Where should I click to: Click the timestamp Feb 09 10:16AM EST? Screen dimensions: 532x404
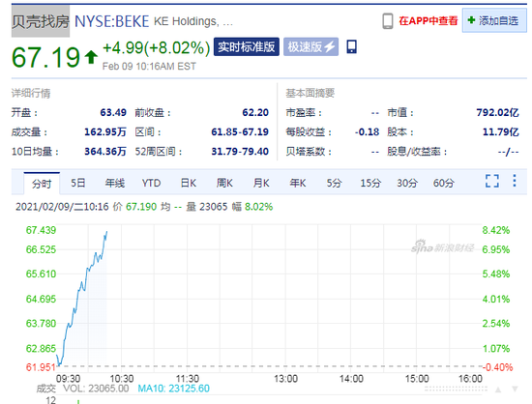point(149,66)
